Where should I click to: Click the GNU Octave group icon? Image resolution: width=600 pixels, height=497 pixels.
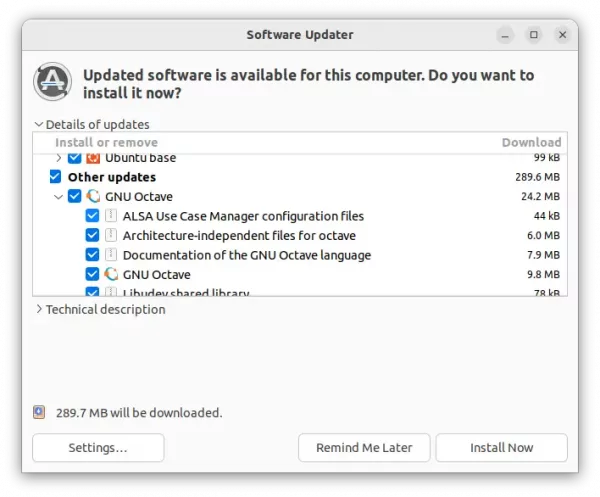click(x=93, y=197)
